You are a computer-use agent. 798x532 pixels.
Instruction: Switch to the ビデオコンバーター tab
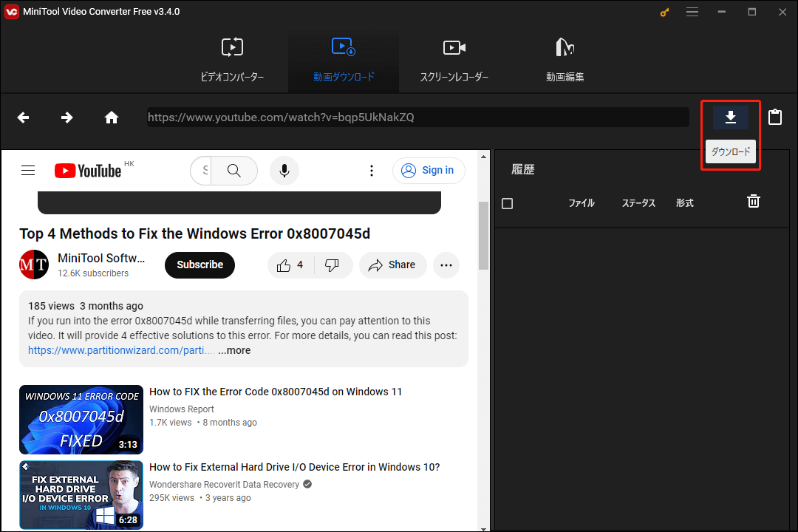point(232,60)
